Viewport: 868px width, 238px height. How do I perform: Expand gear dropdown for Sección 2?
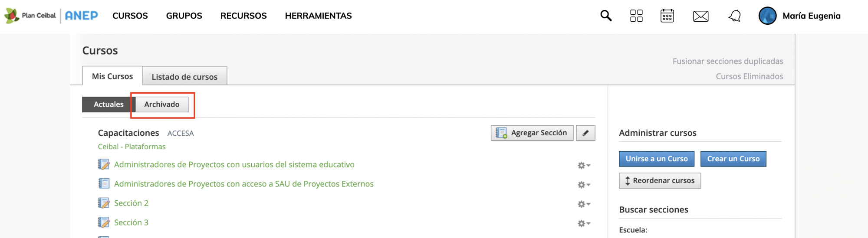click(584, 204)
